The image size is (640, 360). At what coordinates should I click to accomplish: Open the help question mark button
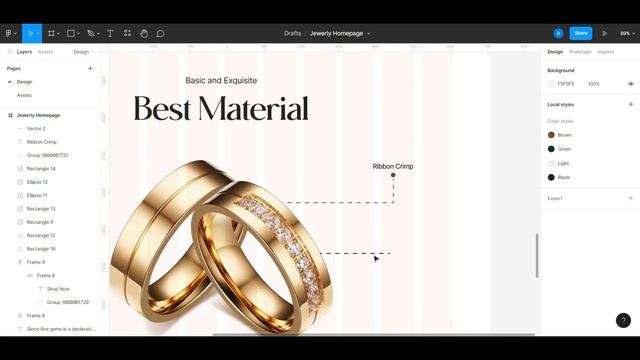pyautogui.click(x=623, y=320)
